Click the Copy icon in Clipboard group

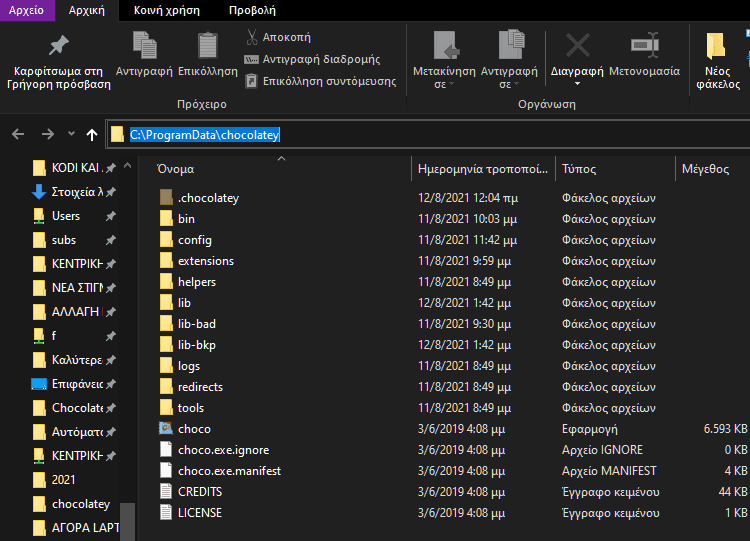(144, 46)
